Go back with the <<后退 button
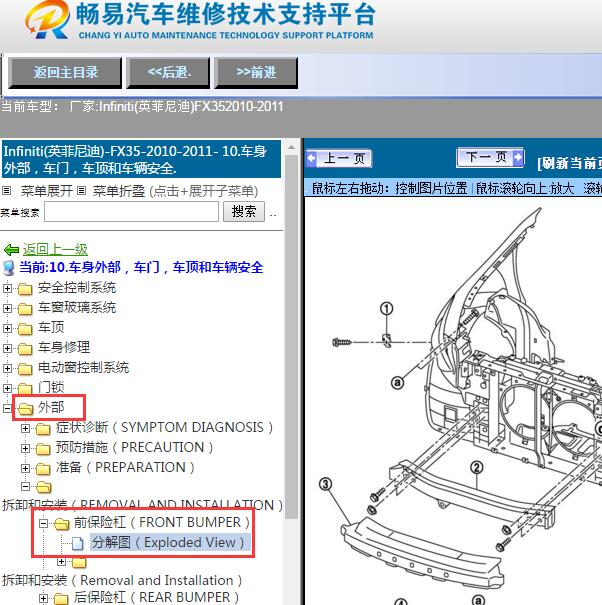Screen dimensions: 602x605 click(x=168, y=73)
